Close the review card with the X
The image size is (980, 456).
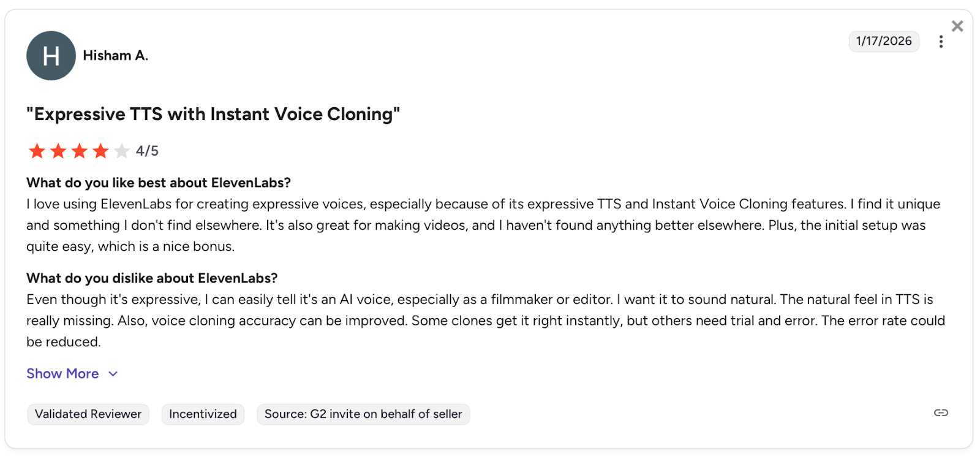[957, 26]
